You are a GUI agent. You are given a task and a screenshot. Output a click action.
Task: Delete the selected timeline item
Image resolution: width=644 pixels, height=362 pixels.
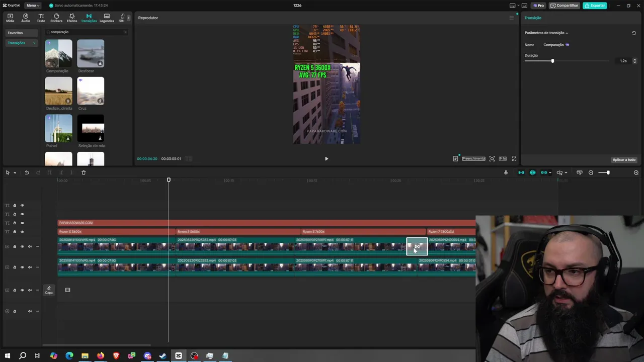click(x=84, y=173)
